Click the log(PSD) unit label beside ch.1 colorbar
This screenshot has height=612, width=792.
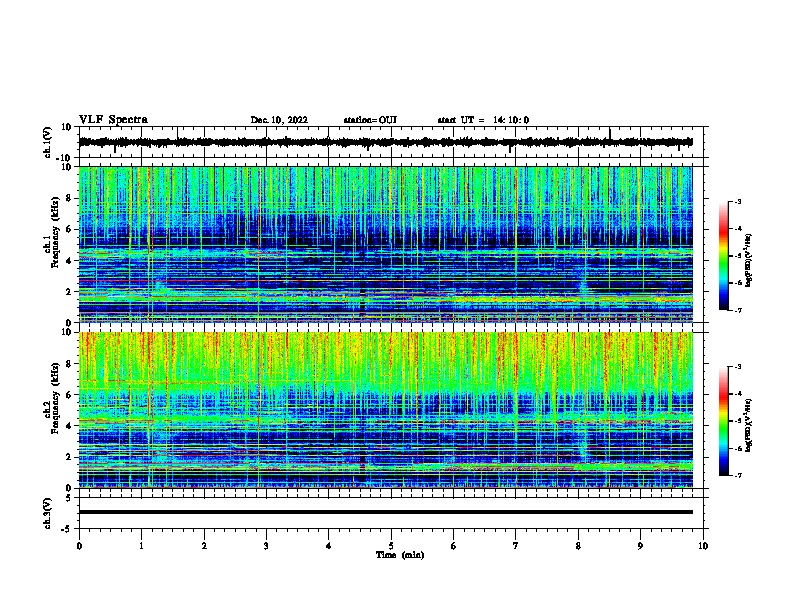[x=749, y=260]
